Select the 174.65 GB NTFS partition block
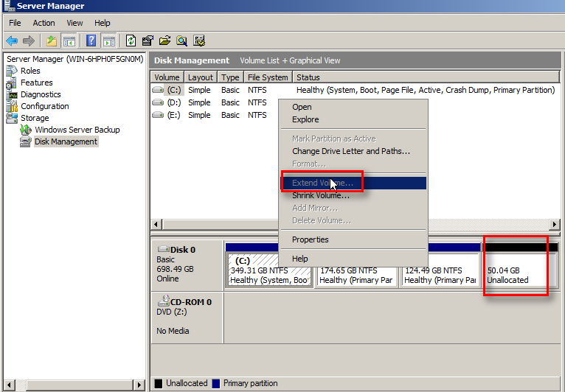 356,276
